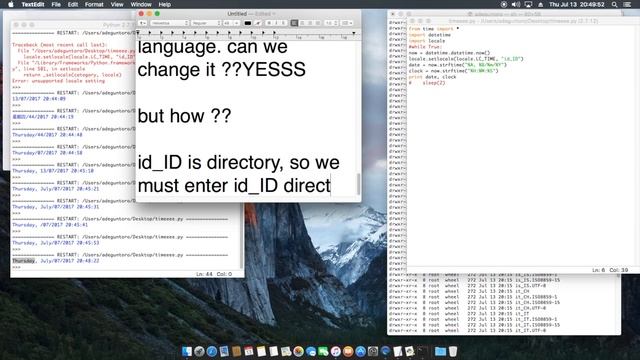Open the Help menu
Viewport: 640px width, 360px height.
[x=164, y=4]
